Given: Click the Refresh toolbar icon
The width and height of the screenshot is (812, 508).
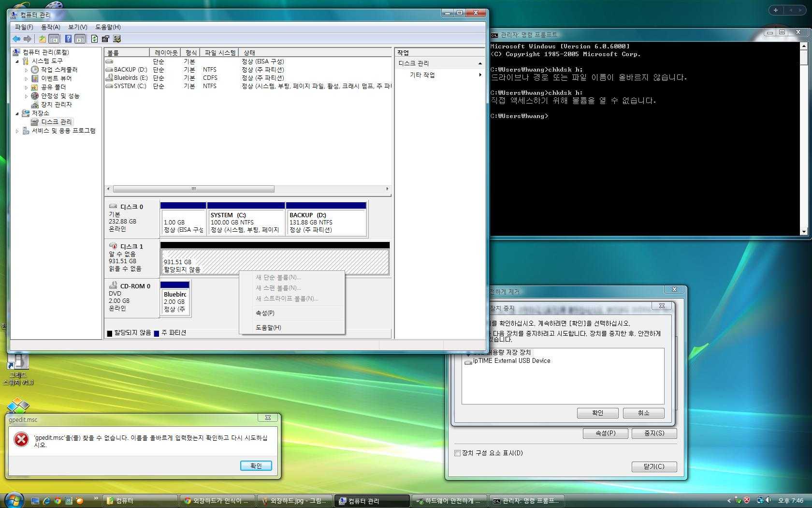Looking at the screenshot, I should (95, 39).
